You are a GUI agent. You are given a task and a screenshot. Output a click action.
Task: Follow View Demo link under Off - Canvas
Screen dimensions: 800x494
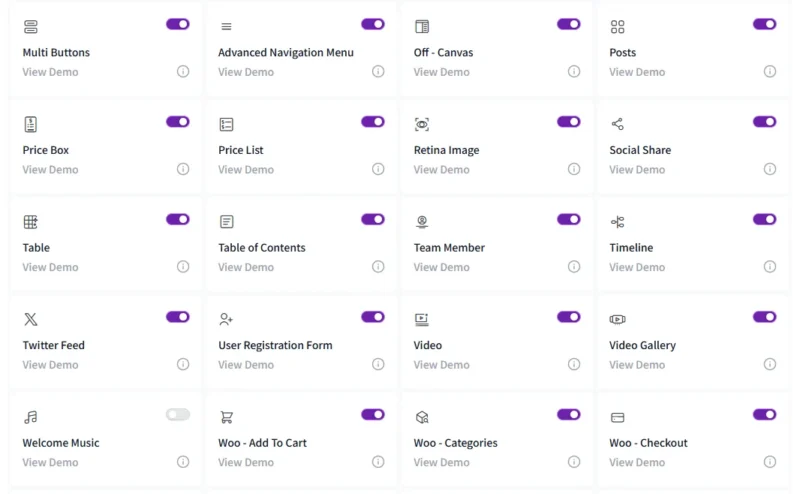pos(441,72)
